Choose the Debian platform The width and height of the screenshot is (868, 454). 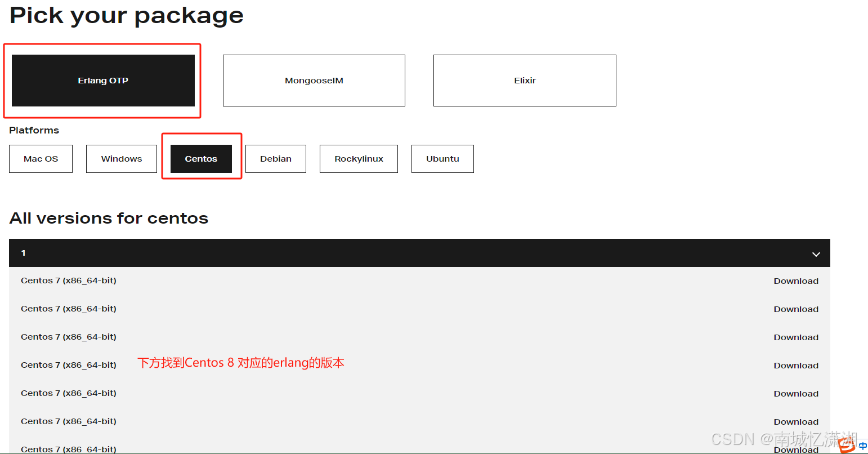point(276,159)
